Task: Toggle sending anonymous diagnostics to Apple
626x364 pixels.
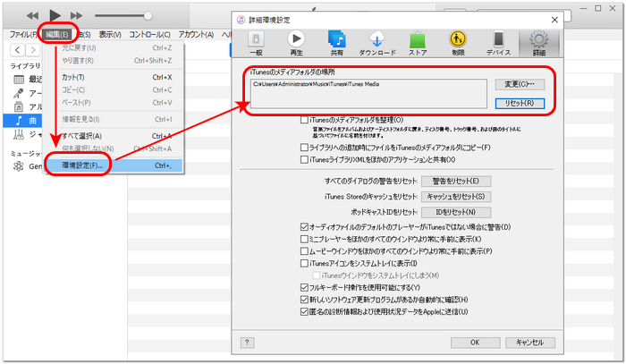Action: [x=304, y=312]
